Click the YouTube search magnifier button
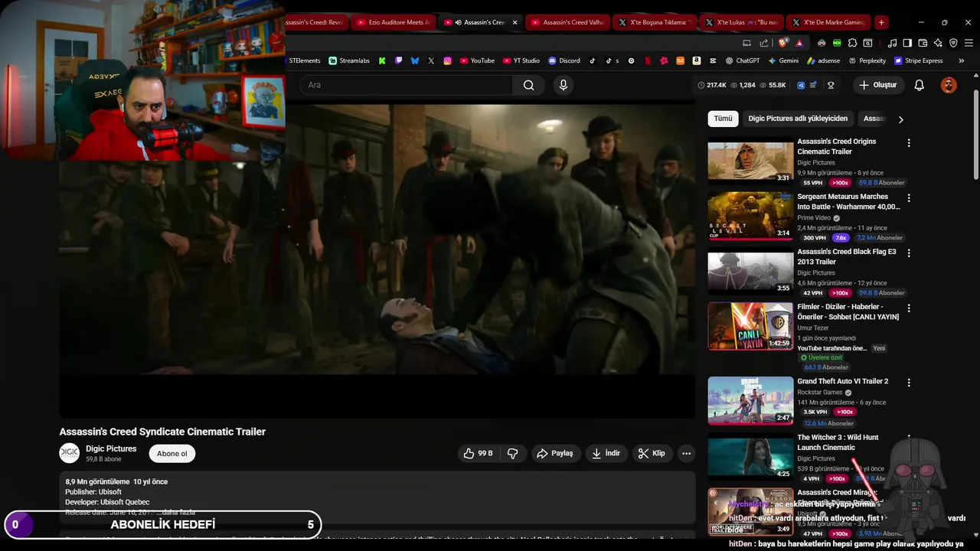 point(528,85)
